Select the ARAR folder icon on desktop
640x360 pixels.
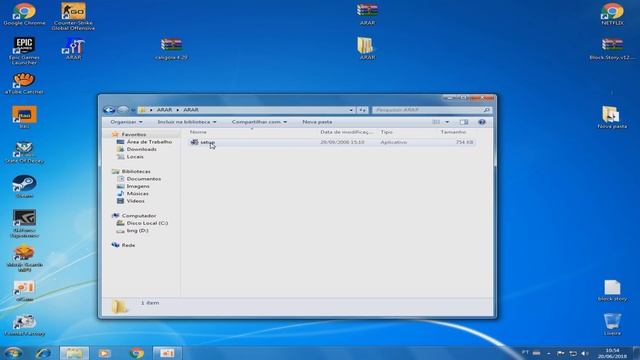click(x=367, y=49)
